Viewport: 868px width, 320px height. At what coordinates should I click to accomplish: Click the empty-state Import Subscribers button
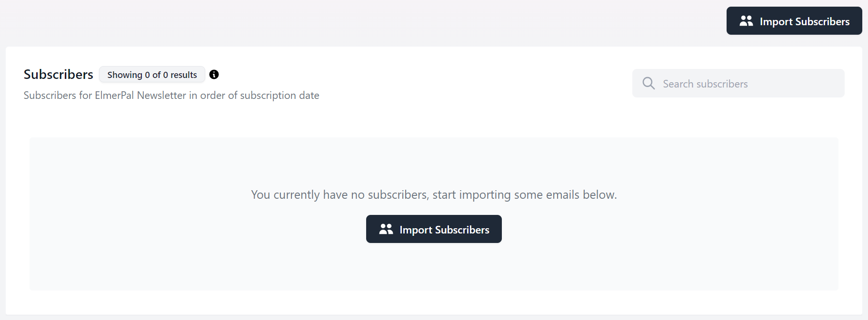[x=434, y=229]
